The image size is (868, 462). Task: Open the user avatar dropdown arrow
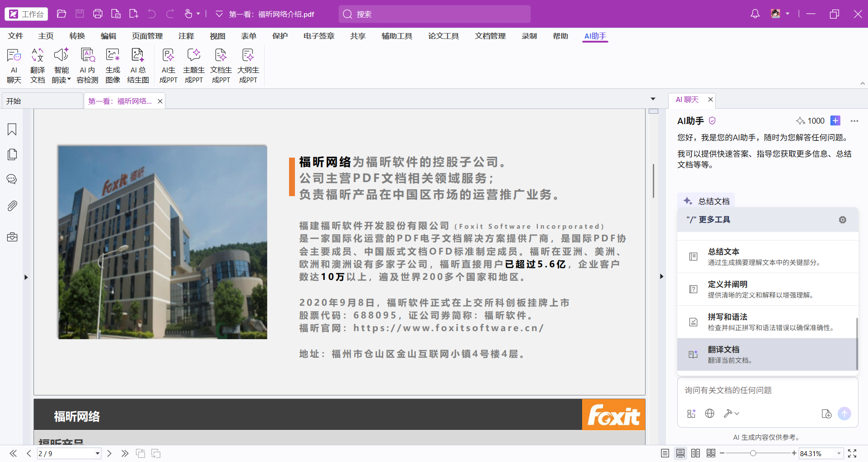click(x=787, y=14)
